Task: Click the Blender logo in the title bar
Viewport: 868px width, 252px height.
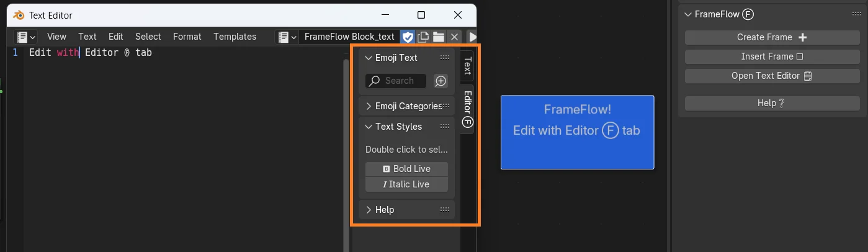Action: click(x=18, y=15)
